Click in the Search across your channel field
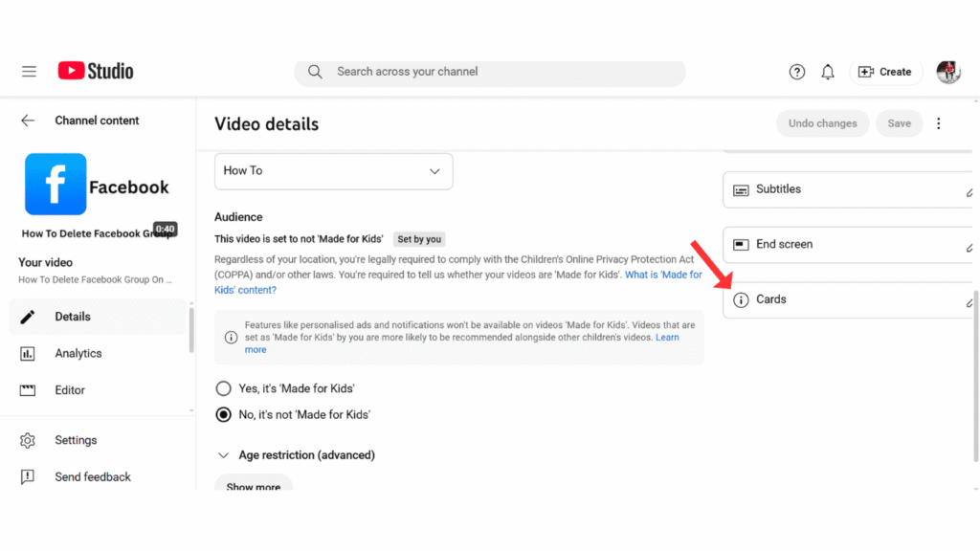The width and height of the screenshot is (980, 551). [x=490, y=72]
